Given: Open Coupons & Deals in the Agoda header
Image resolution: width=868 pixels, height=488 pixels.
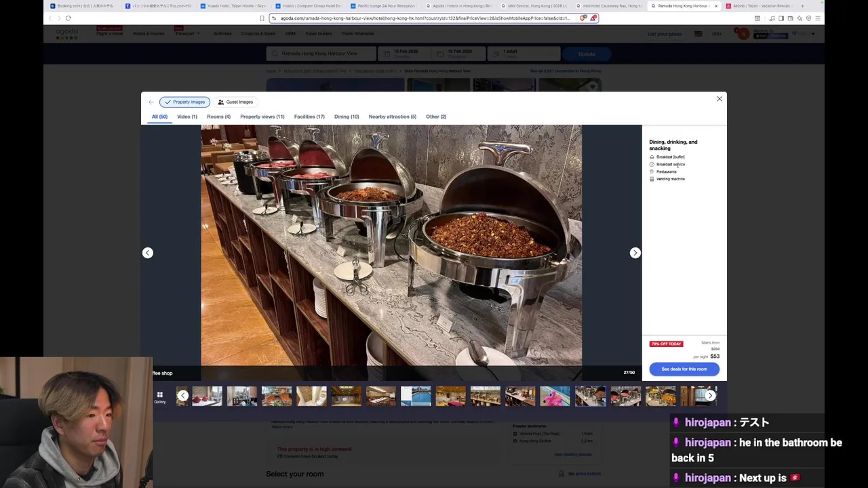Looking at the screenshot, I should tap(258, 34).
